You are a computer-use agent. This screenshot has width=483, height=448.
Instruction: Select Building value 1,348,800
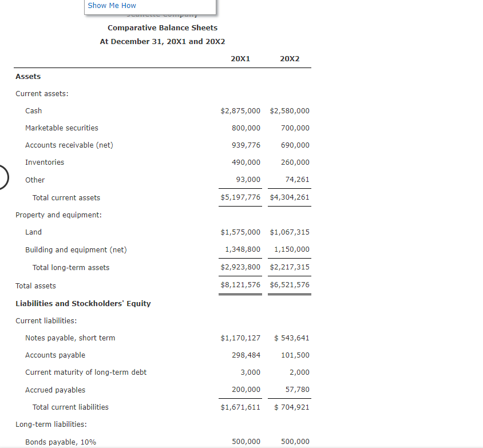[x=243, y=249]
